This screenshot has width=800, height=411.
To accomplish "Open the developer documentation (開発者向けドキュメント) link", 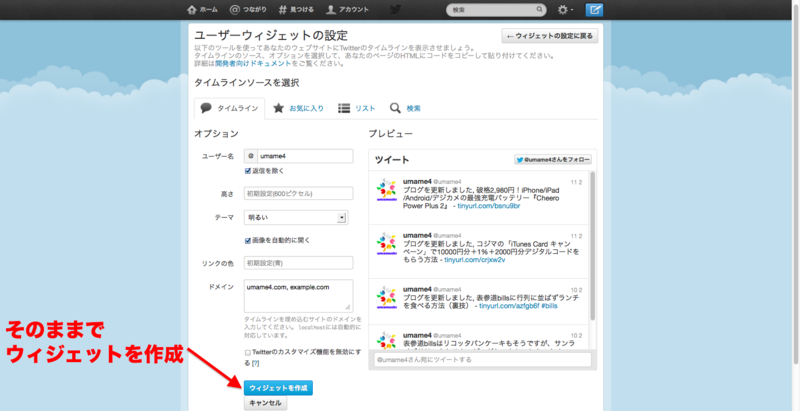I will [253, 64].
